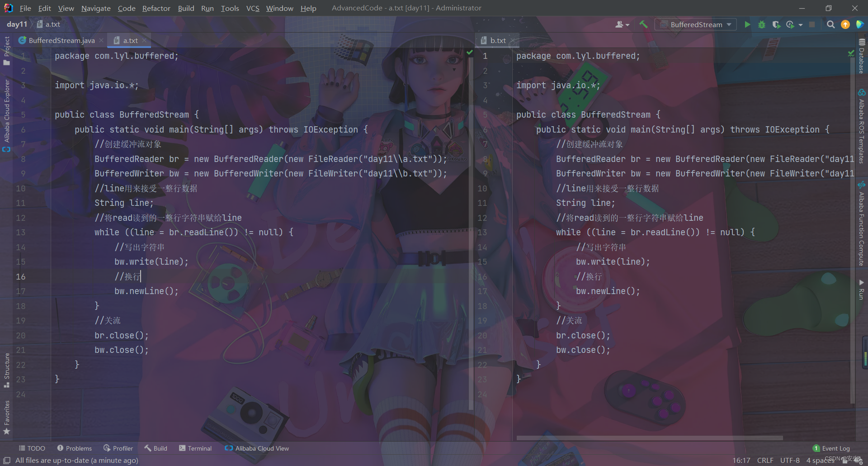868x466 pixels.
Task: Open the BufferedStream run configurations dropdown
Action: pos(695,24)
